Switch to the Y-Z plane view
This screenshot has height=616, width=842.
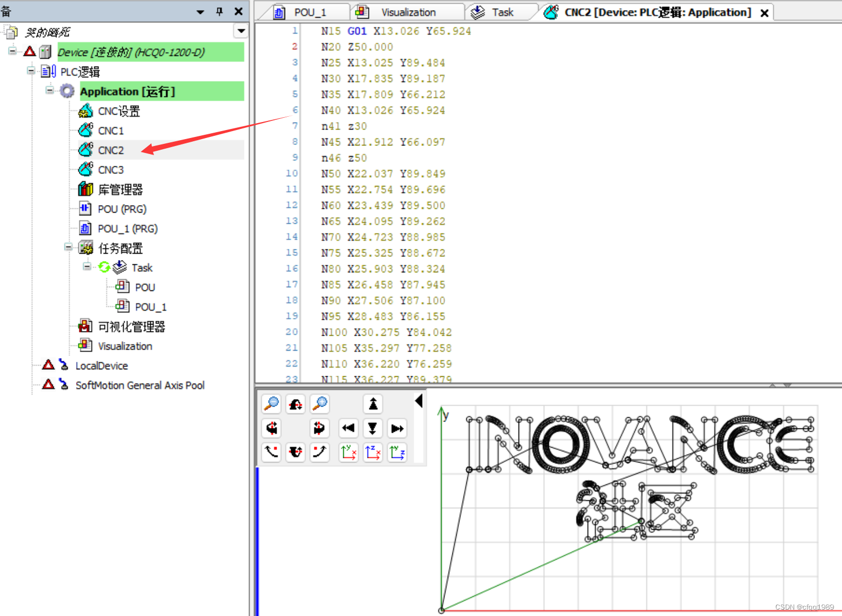pos(397,452)
